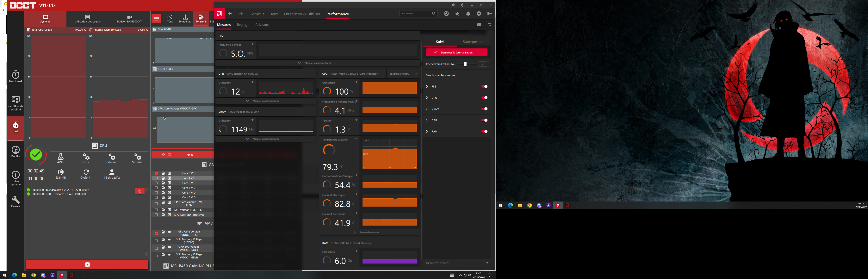Turn off the RAM tracking toggle

click(484, 131)
